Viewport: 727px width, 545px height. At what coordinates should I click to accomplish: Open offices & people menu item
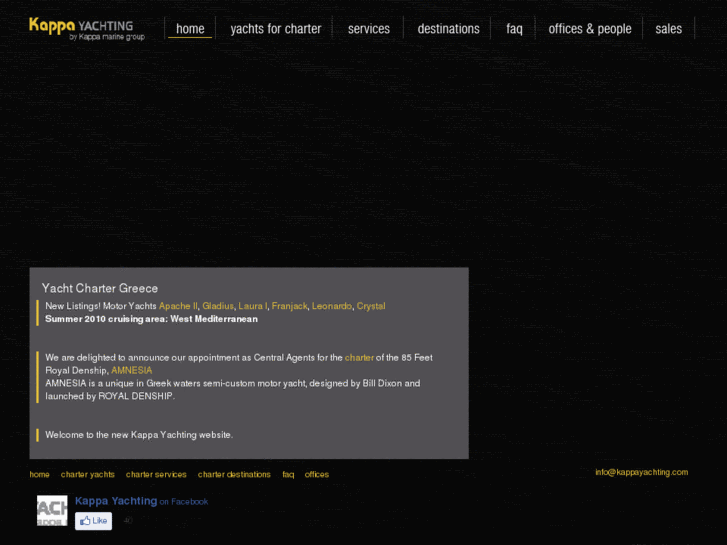pos(590,29)
